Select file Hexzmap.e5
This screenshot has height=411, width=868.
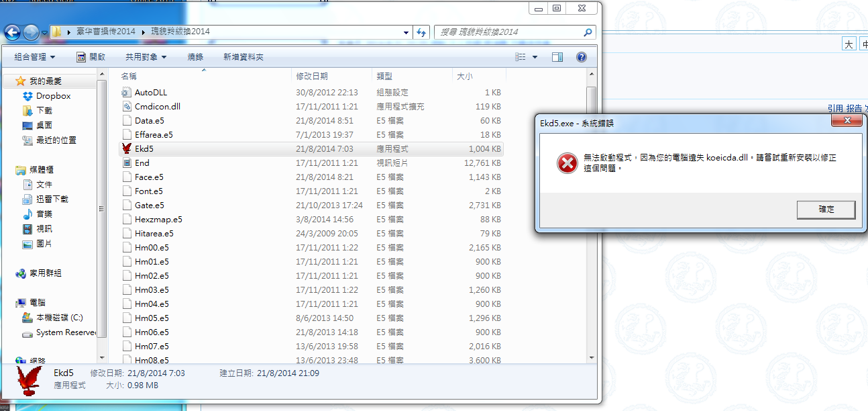point(158,219)
